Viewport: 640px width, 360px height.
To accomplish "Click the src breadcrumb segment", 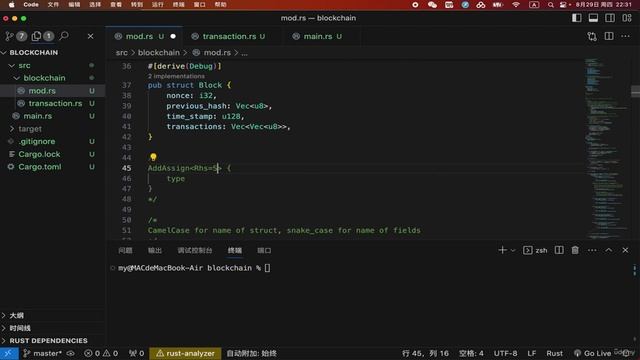I will 121,53.
